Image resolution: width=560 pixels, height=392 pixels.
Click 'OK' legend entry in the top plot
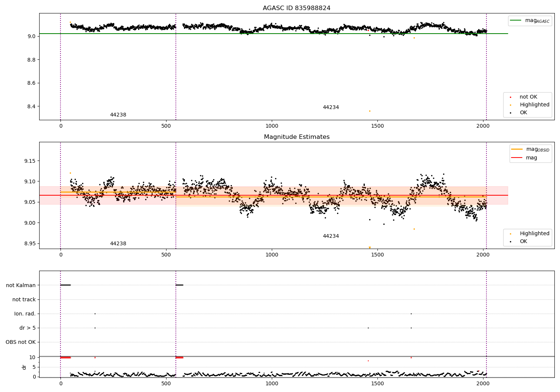point(519,112)
